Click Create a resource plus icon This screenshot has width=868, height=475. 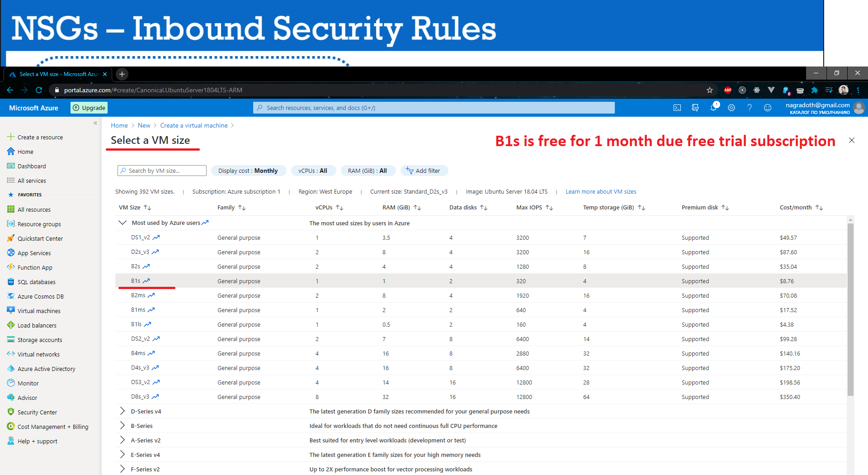coord(11,137)
